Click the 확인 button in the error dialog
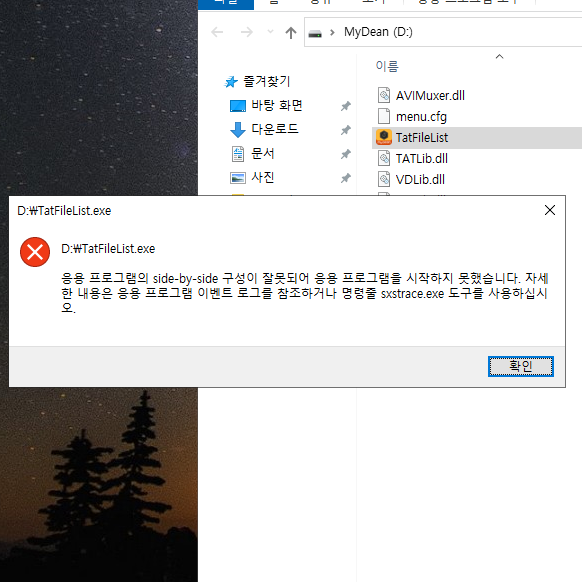This screenshot has width=582, height=582. coord(520,366)
